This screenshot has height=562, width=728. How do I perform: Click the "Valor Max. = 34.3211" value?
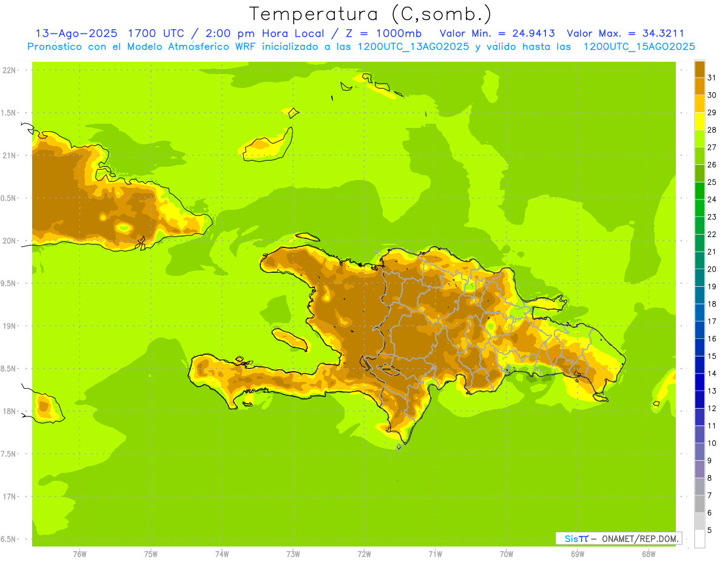tap(625, 33)
